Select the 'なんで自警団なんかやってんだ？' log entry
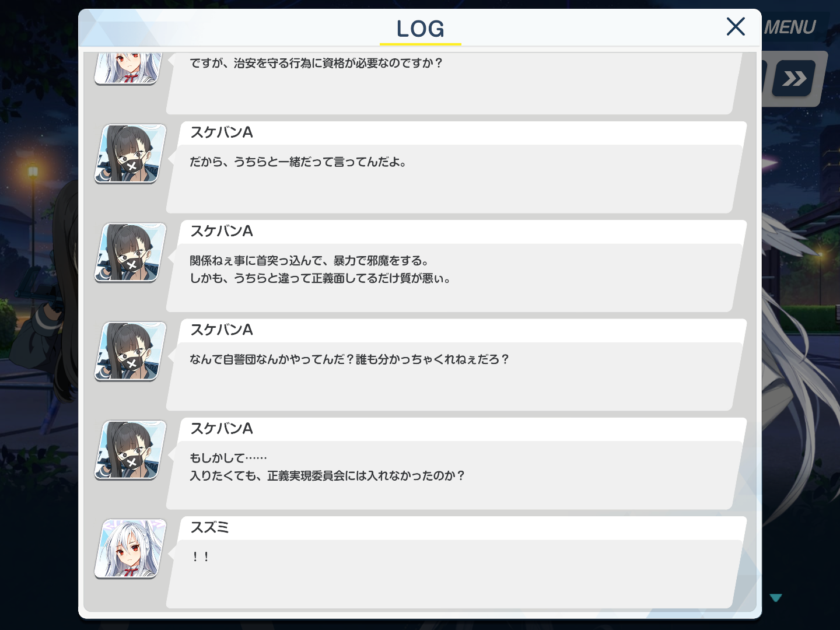 tap(456, 365)
